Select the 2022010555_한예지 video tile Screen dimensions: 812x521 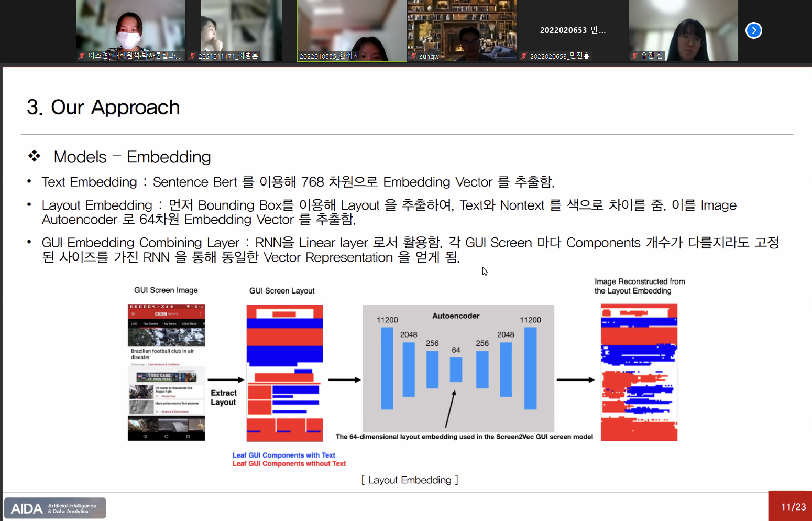point(352,30)
